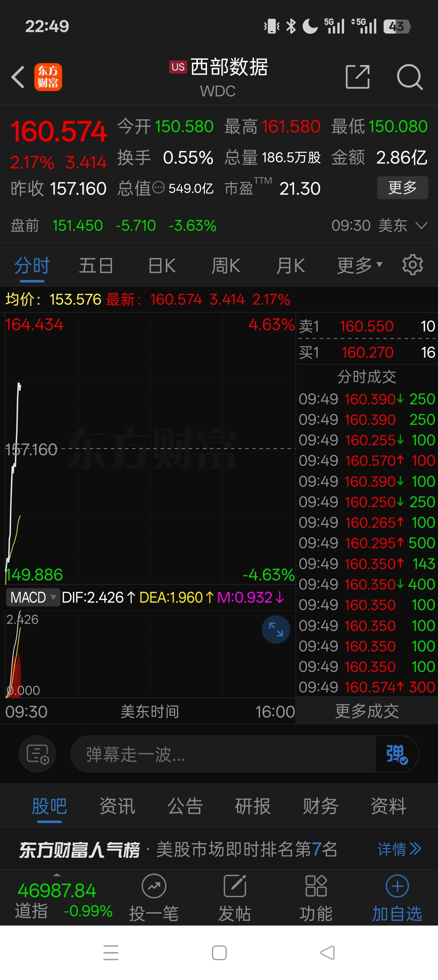438x980 pixels.
Task: Open chart settings gear icon
Action: [413, 265]
